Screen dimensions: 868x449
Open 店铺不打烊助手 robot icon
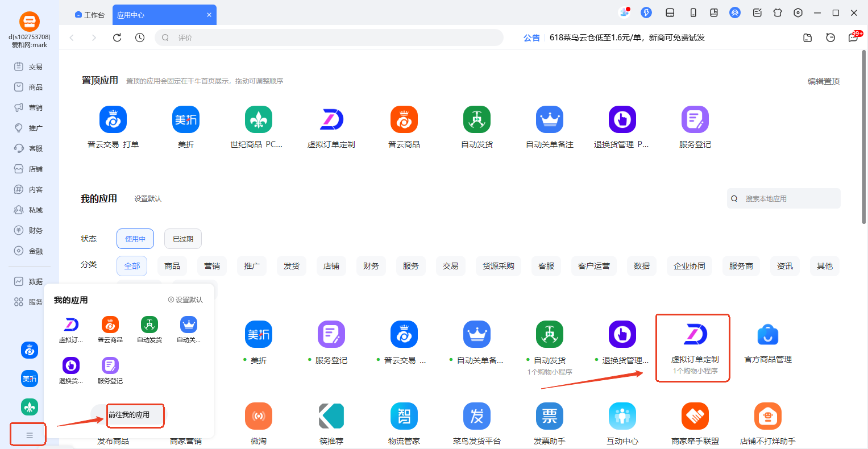click(x=768, y=417)
